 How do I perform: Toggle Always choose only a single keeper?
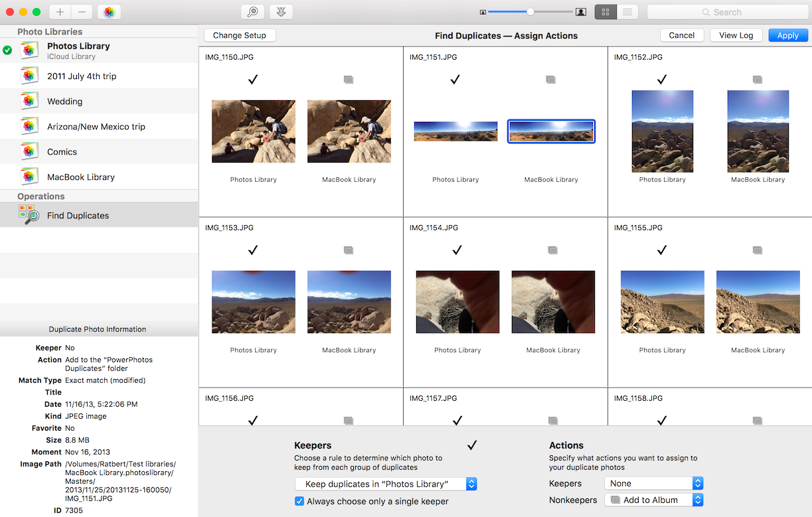coord(299,501)
